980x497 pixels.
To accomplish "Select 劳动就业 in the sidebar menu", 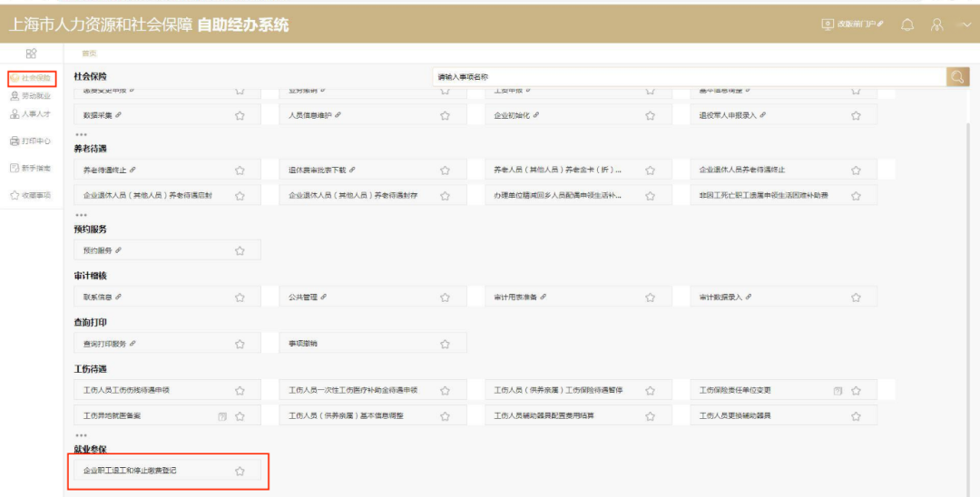I will click(x=31, y=96).
